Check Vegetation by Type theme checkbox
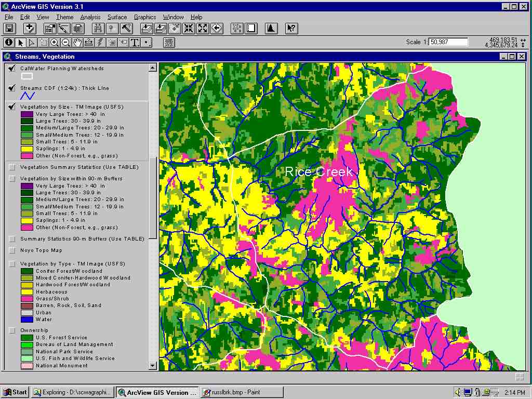The image size is (532, 399). coord(12,263)
